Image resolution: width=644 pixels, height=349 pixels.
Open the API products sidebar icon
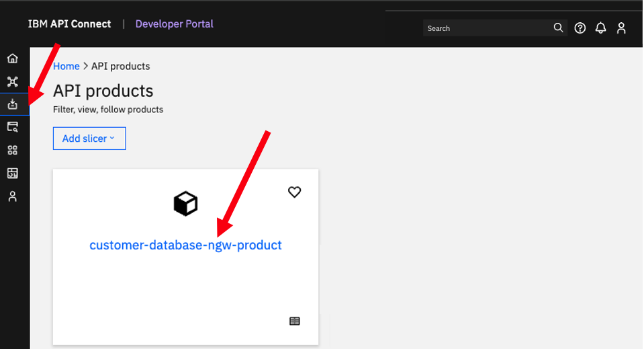click(12, 104)
